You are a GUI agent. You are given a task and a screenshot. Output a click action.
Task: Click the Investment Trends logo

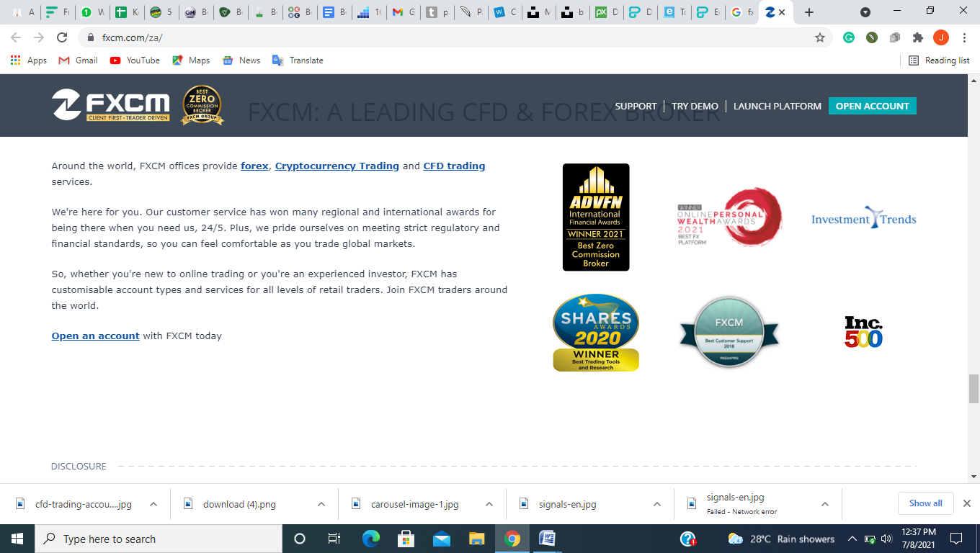[864, 217]
